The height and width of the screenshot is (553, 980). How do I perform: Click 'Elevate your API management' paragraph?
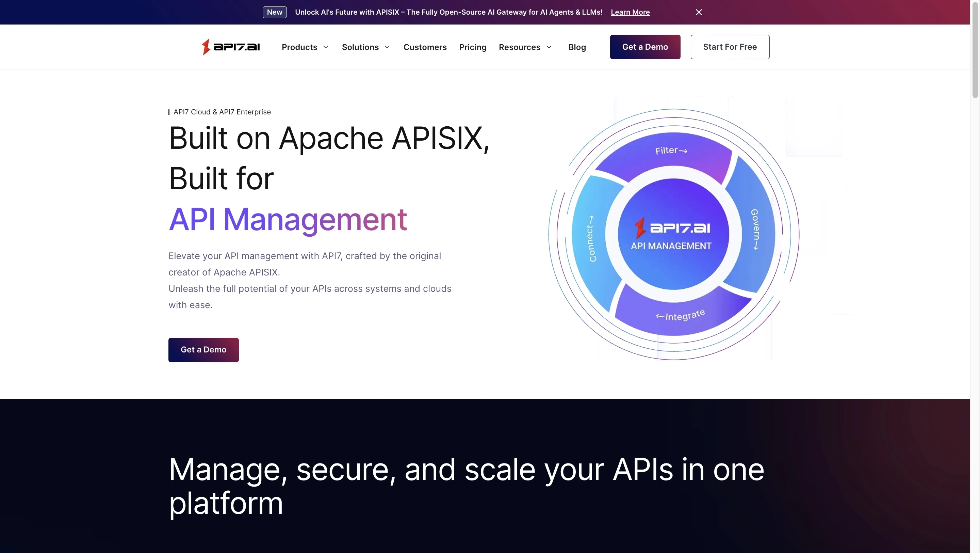310,281
